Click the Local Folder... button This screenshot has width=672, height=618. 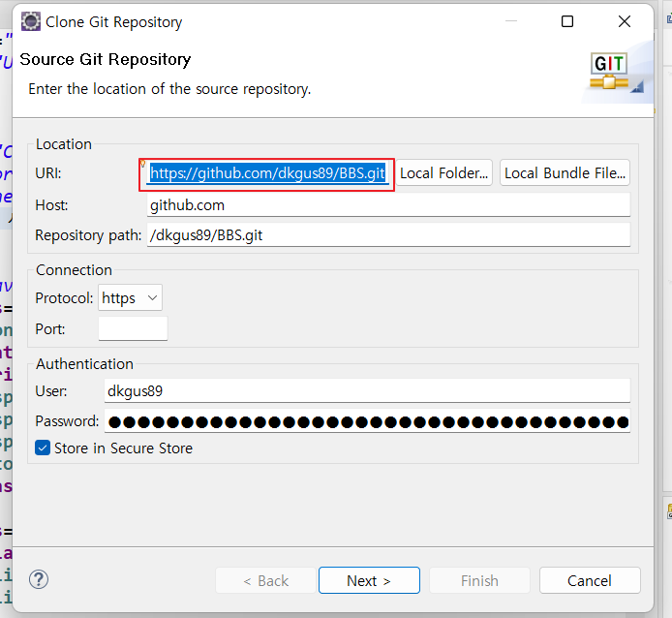coord(444,172)
